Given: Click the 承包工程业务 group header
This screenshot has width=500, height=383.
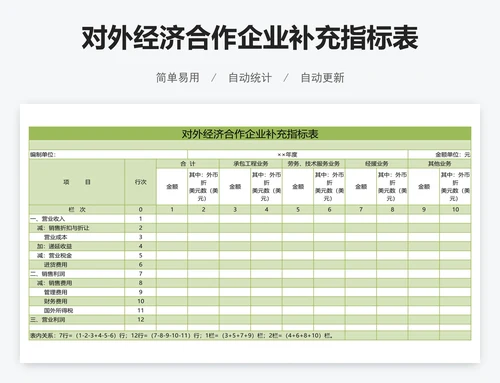Looking at the screenshot, I should pos(251,164).
